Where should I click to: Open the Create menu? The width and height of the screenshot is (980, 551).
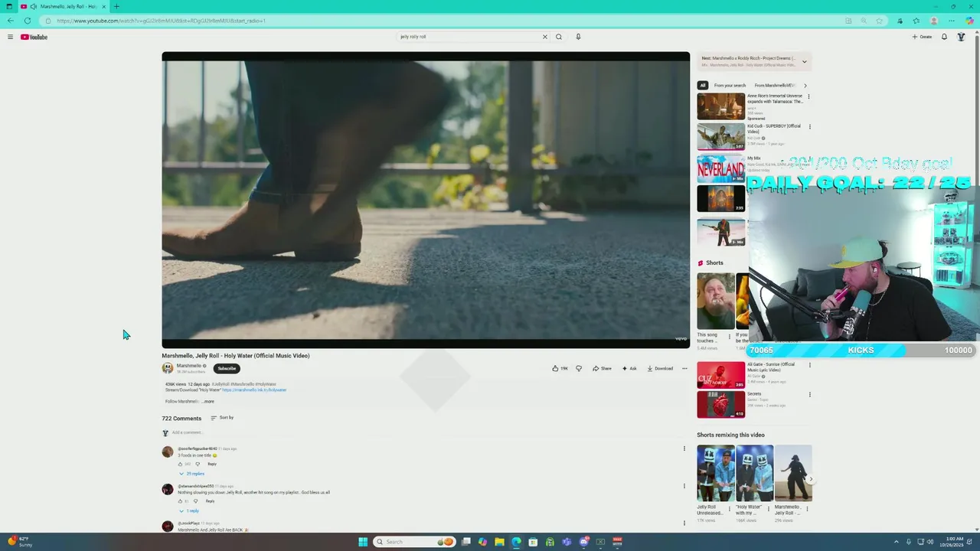click(922, 37)
